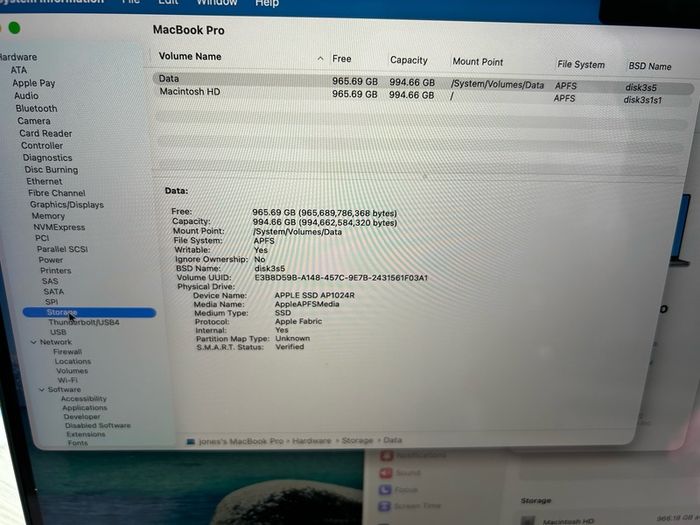Click Storage in the path bar

click(x=357, y=441)
